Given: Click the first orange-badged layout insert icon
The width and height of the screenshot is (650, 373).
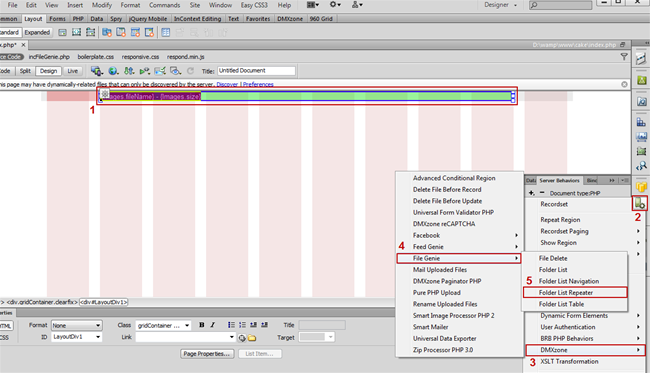Looking at the screenshot, I should (107, 32).
